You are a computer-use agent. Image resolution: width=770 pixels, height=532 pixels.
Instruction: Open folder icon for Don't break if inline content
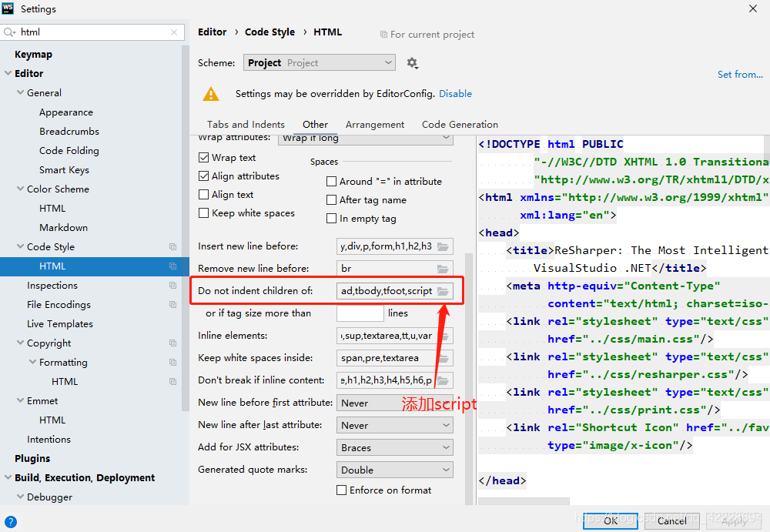tap(443, 380)
